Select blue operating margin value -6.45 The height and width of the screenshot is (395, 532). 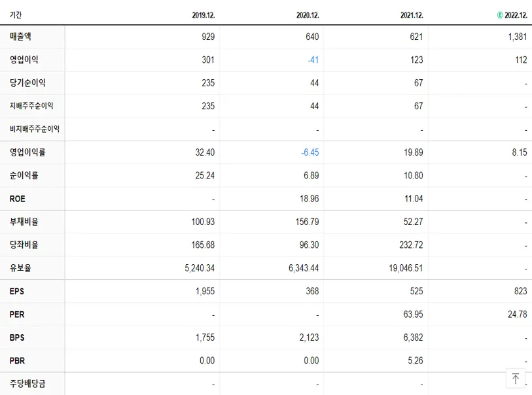[x=310, y=152]
